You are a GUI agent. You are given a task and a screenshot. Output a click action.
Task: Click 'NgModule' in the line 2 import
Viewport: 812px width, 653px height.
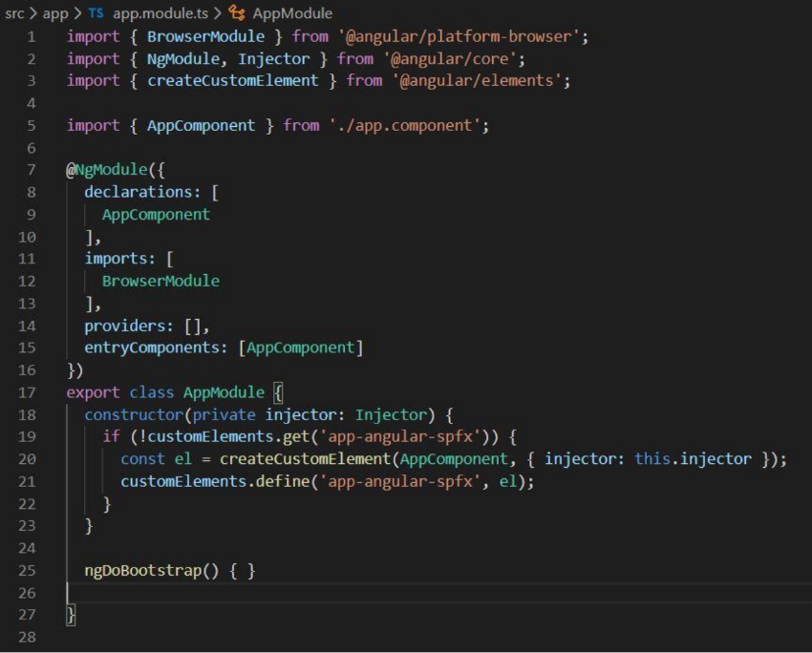(182, 59)
